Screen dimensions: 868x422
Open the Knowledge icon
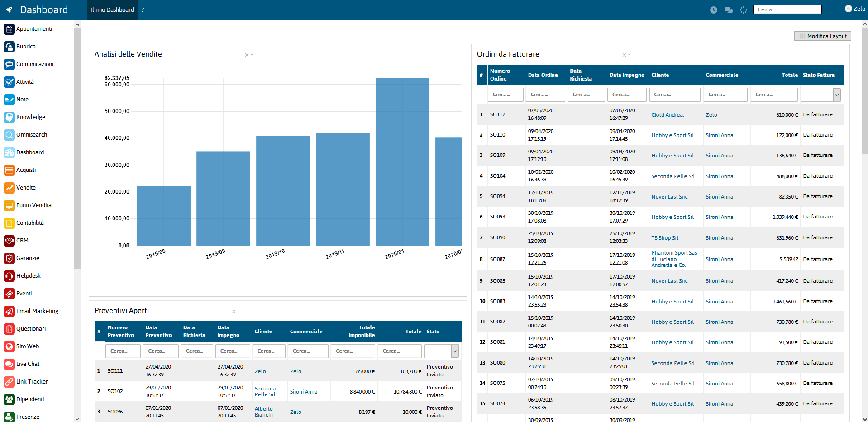pyautogui.click(x=9, y=117)
